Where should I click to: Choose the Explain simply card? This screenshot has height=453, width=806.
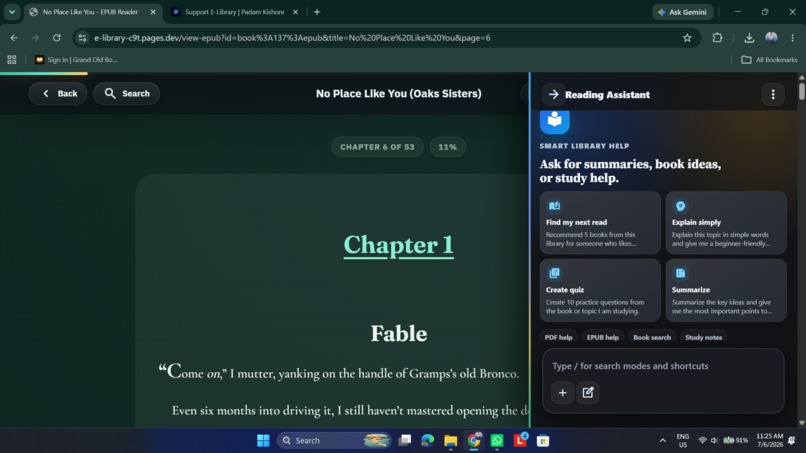point(726,223)
